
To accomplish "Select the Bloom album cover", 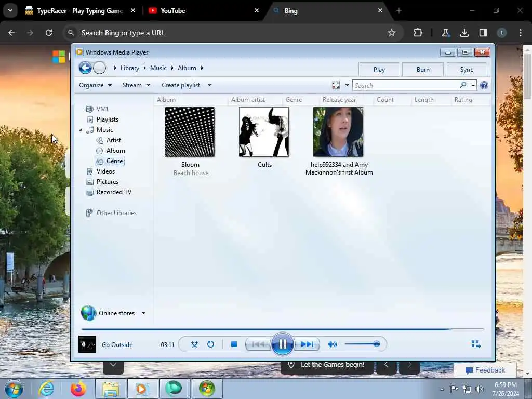I will (190, 132).
